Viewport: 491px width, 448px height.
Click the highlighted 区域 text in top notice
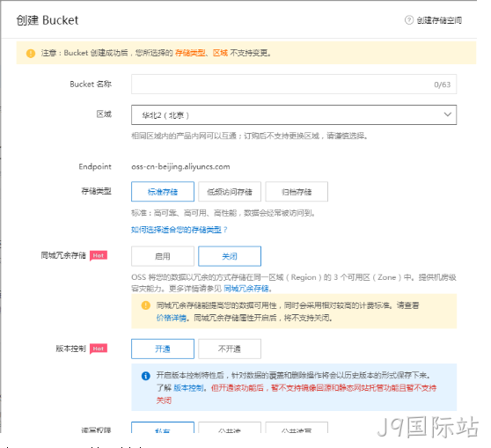pos(220,53)
